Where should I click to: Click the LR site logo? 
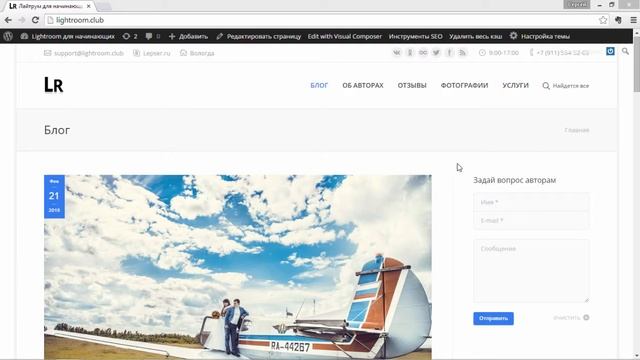pyautogui.click(x=53, y=85)
